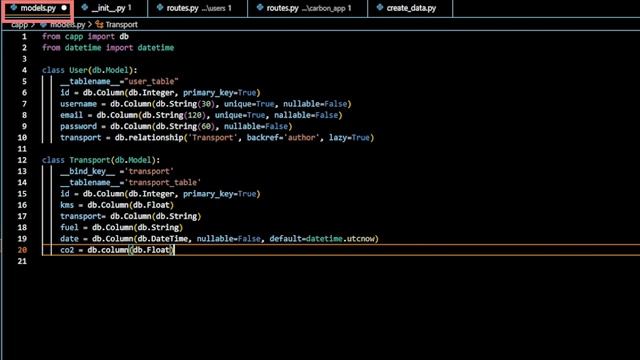This screenshot has width=640, height=360.
Task: Click the unsaved dot on models.py tab
Action: 64,8
